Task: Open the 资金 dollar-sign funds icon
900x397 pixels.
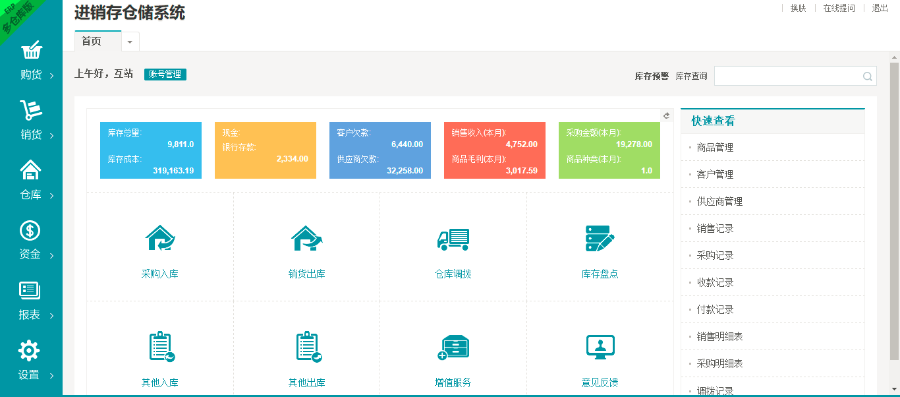Action: (30, 230)
